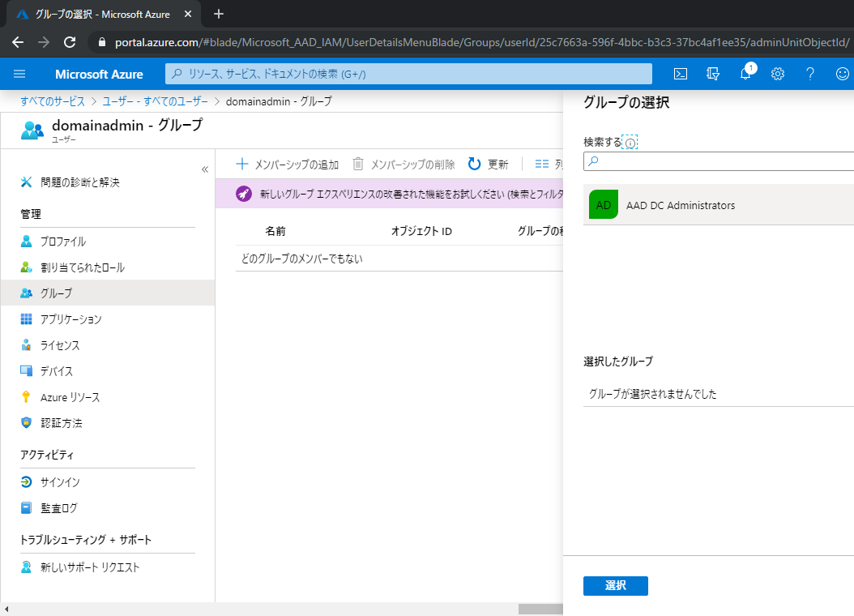Screen dimensions: 854x616
Task: Open the notifications bell
Action: tap(745, 74)
